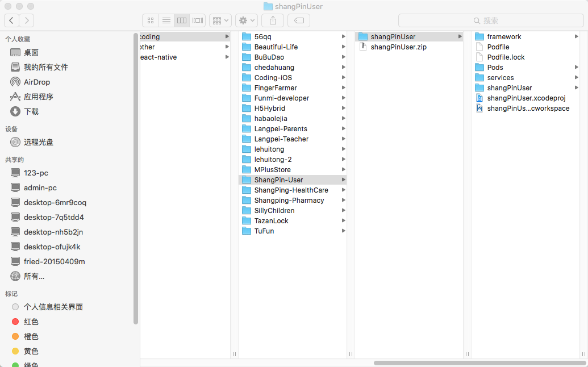This screenshot has width=588, height=367.
Task: Open the item arrangement dropdown
Action: (220, 20)
